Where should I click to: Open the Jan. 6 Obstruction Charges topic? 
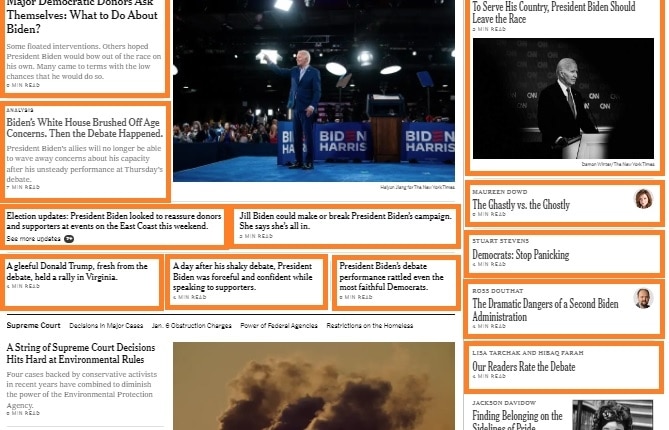click(x=191, y=326)
